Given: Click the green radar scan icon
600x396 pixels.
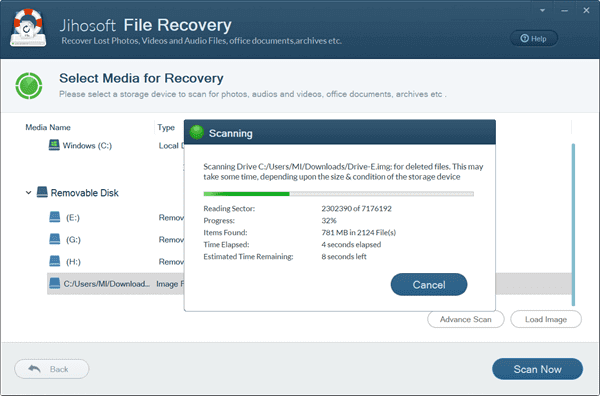Looking at the screenshot, I should 29,86.
